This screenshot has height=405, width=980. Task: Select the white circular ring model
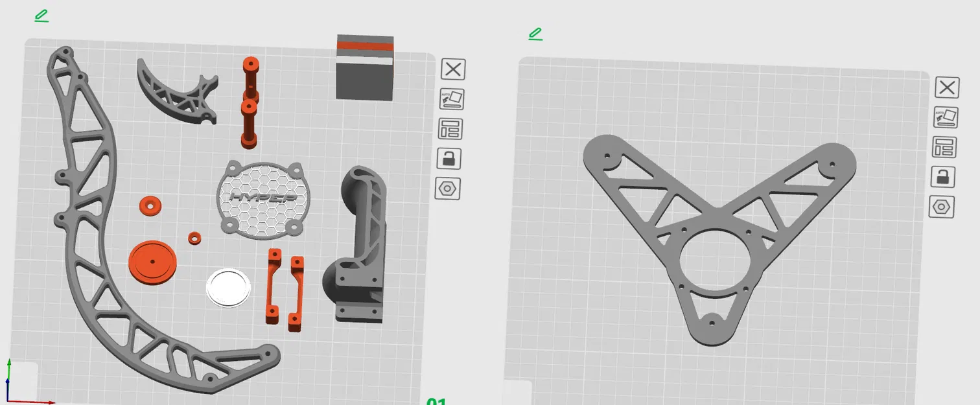(x=228, y=287)
